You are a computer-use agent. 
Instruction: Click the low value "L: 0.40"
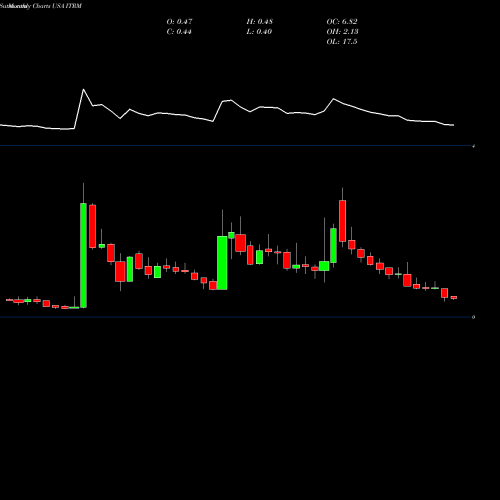tap(259, 32)
